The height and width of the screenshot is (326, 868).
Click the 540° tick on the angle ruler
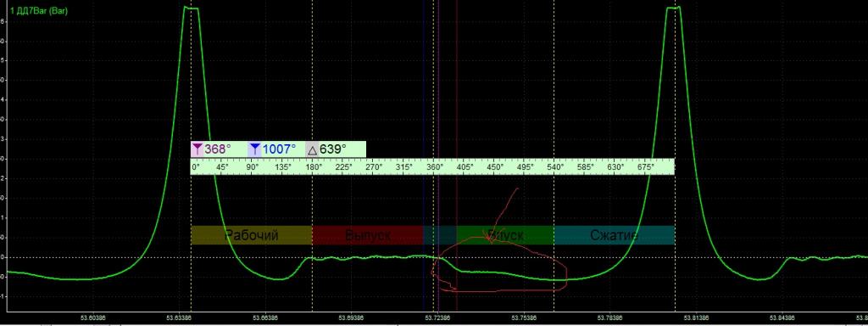[x=555, y=166]
